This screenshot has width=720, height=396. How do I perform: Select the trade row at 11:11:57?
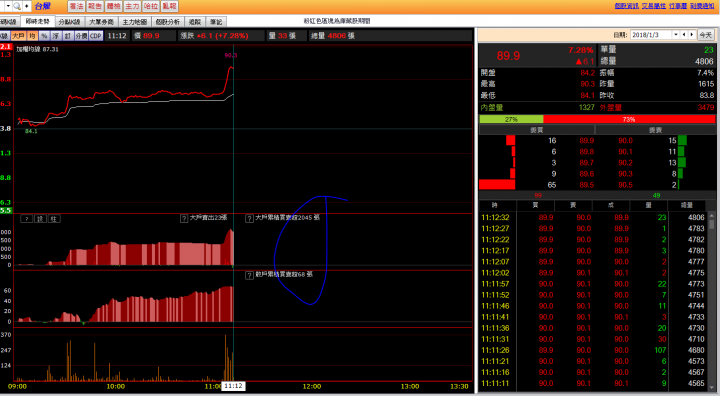click(593, 284)
